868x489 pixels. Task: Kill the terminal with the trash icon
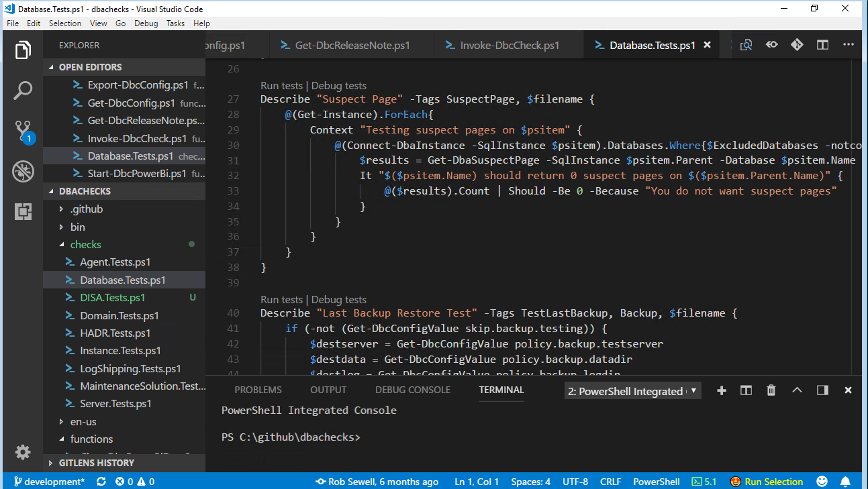pos(771,390)
